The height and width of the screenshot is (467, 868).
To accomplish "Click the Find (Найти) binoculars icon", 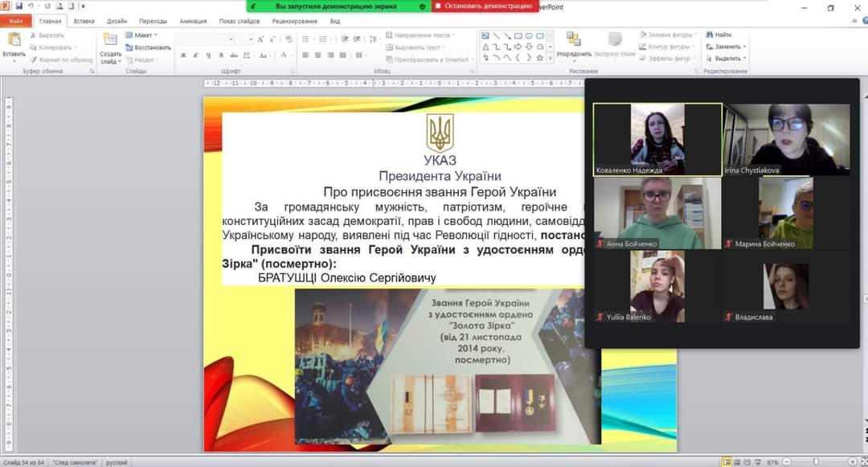I will 710,35.
